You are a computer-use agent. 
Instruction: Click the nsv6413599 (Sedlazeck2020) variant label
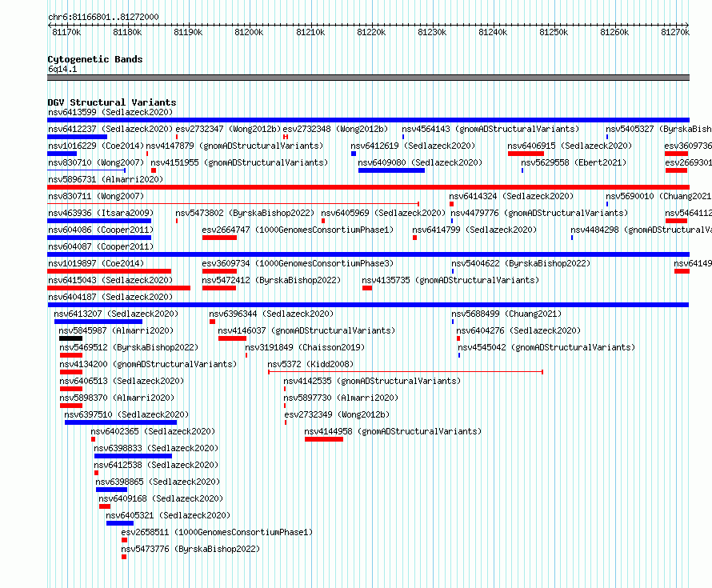click(110, 112)
